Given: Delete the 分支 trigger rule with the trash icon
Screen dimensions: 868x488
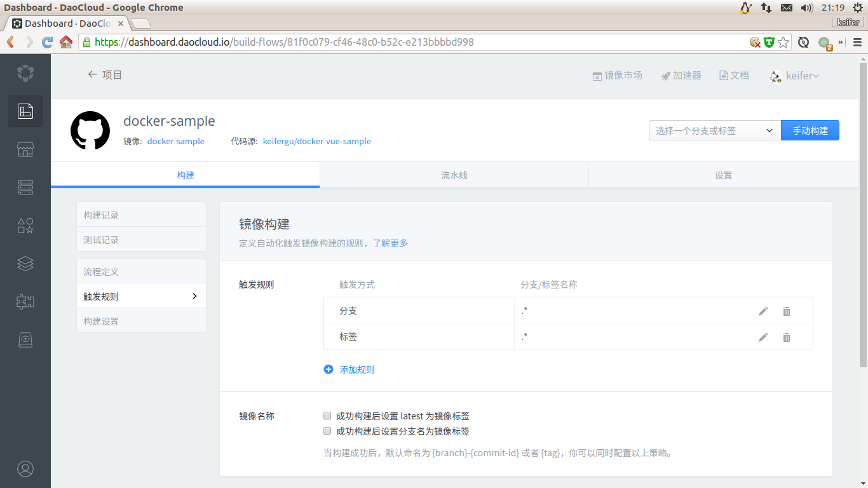Looking at the screenshot, I should pos(787,311).
